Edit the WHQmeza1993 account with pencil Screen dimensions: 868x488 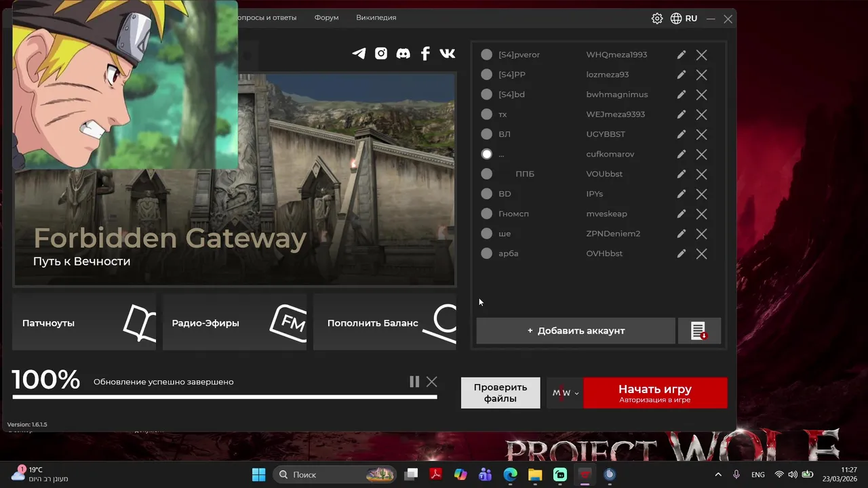click(x=682, y=55)
